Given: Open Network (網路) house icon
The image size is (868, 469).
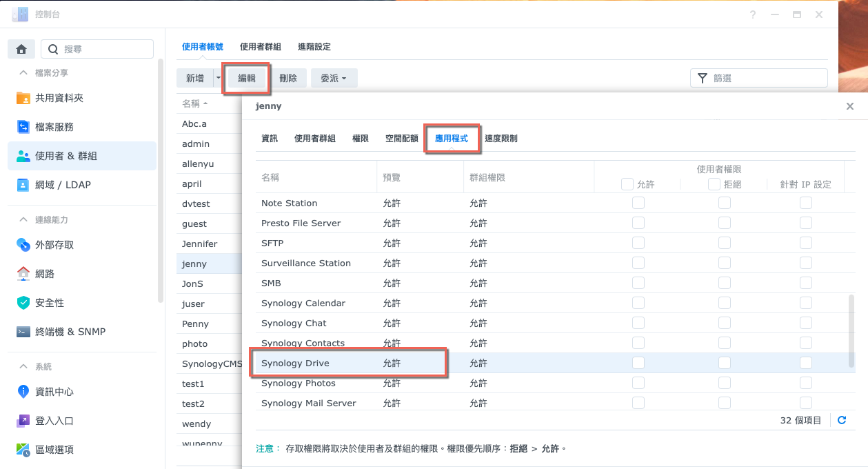Looking at the screenshot, I should tap(23, 274).
